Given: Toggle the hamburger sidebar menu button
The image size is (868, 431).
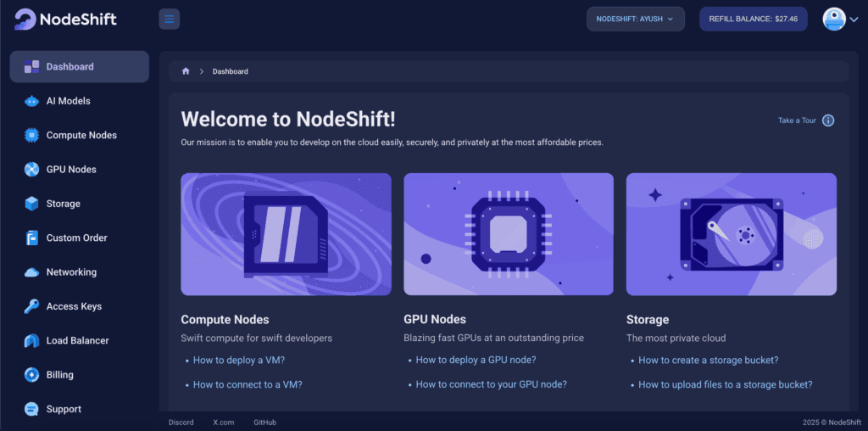Looking at the screenshot, I should tap(170, 19).
